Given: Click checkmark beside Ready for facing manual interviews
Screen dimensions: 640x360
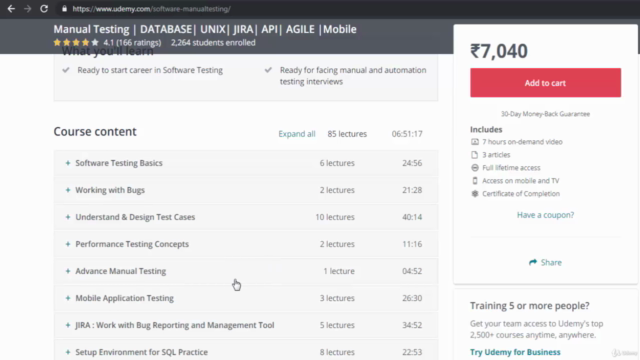Looking at the screenshot, I should coord(268,70).
